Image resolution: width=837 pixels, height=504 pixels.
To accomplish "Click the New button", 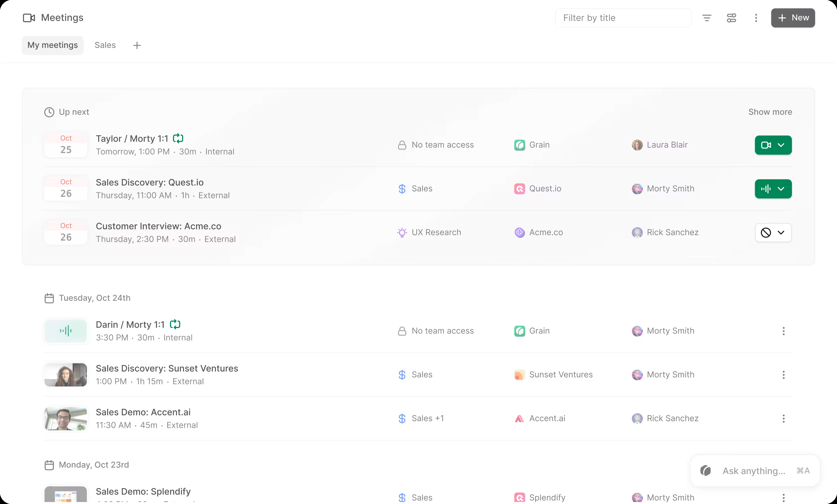I will [793, 18].
